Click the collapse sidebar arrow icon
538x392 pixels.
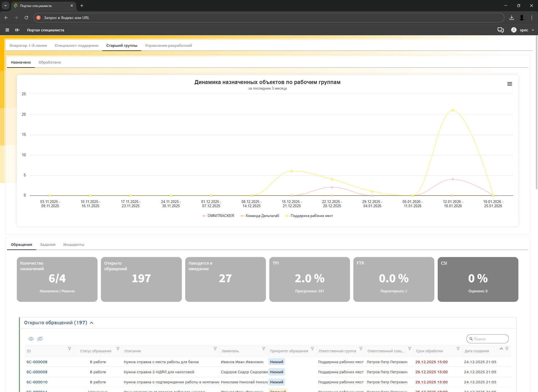click(17, 30)
